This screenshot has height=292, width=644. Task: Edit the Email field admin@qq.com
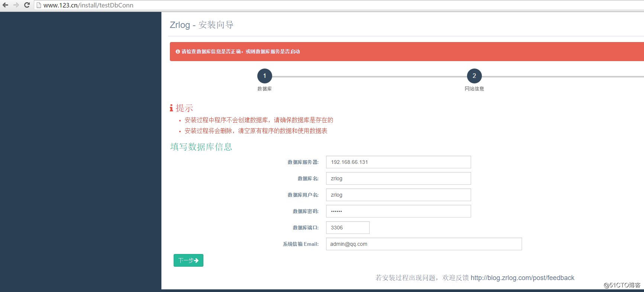[x=424, y=244]
